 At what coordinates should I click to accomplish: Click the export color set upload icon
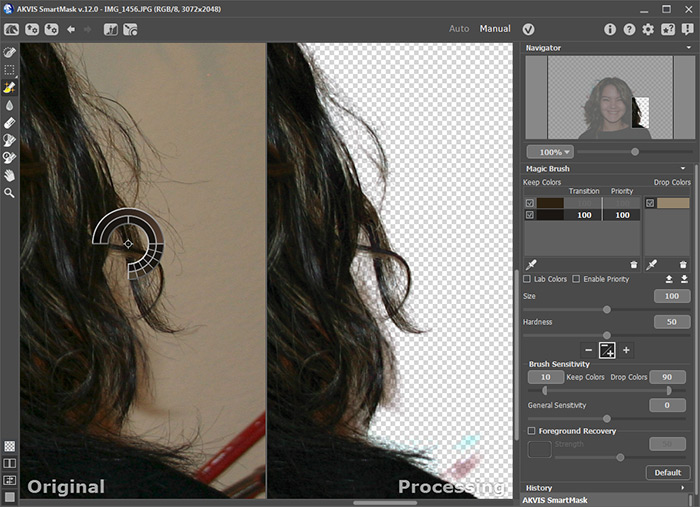click(x=669, y=279)
